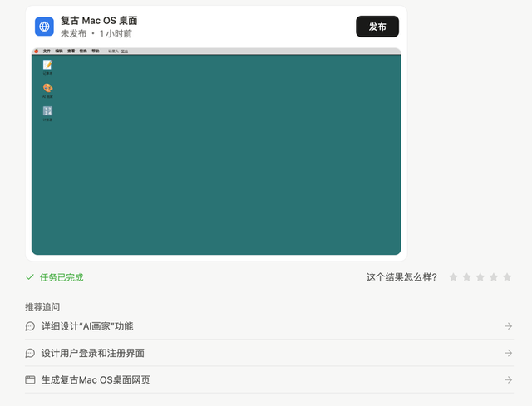The image size is (532, 406).
Task: Click the 未发布 · 1 小时前 status line
Action: coord(96,33)
